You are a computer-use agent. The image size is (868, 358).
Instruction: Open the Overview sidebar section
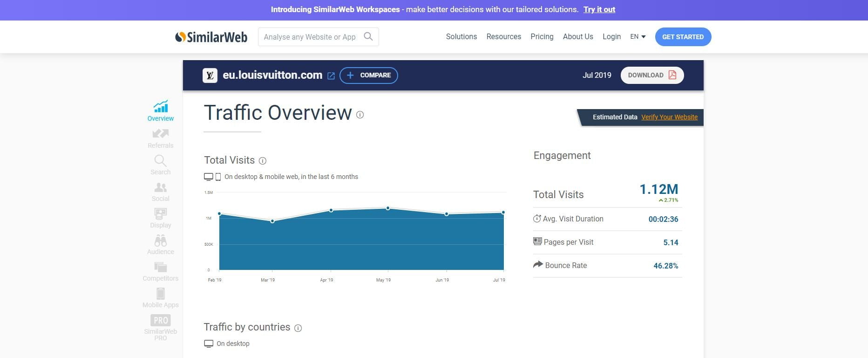click(161, 111)
